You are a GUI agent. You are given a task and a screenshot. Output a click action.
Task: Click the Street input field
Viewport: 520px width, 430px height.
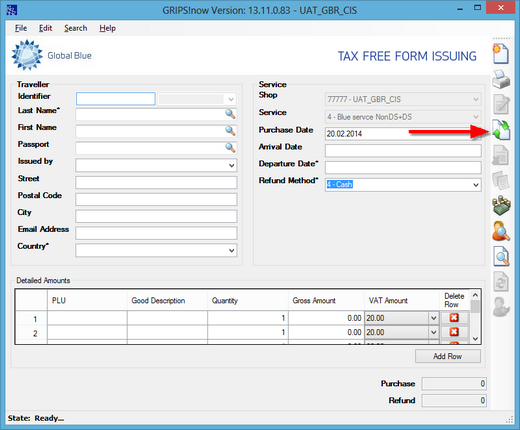(156, 182)
